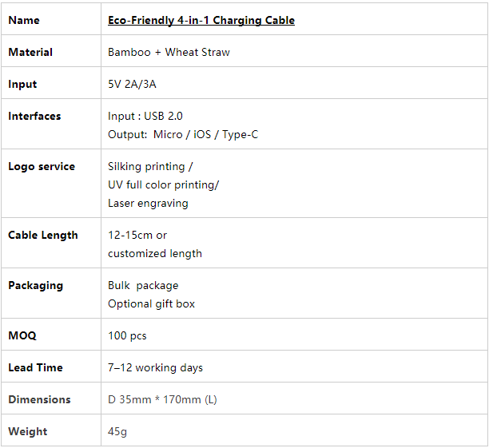The image size is (489, 448).
Task: Select the Bamboo + Wheat Straw text
Action: coord(169,52)
